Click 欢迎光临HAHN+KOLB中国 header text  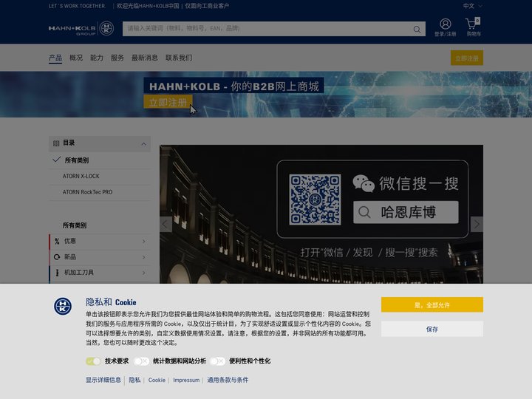coord(148,6)
